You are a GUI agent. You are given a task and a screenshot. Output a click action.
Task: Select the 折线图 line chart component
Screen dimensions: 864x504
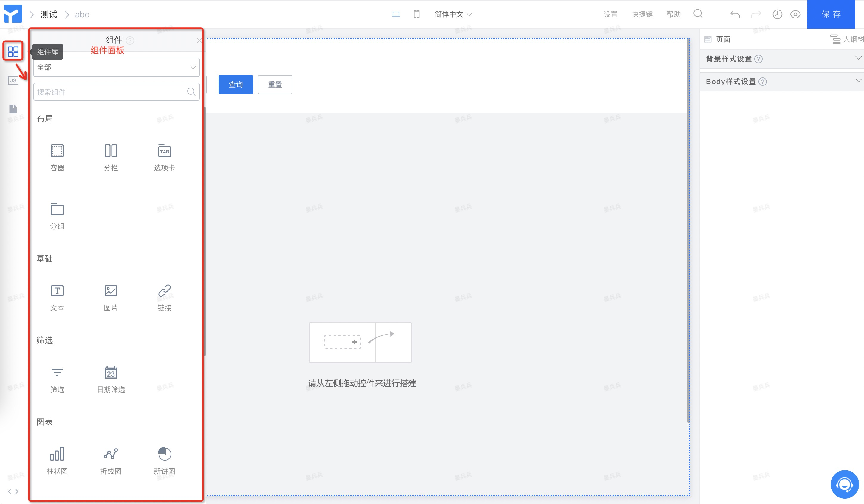point(111,461)
